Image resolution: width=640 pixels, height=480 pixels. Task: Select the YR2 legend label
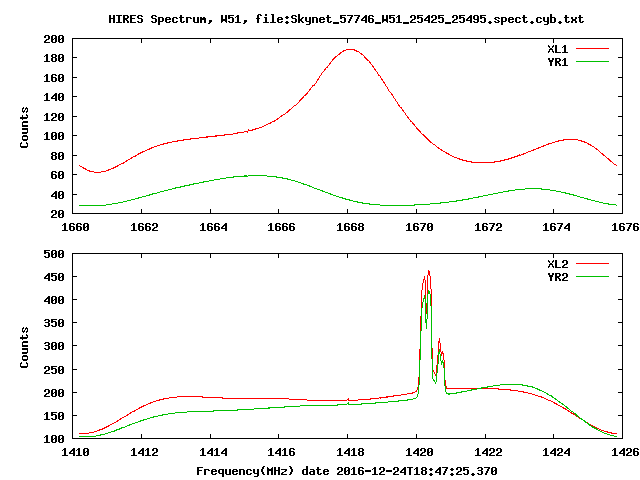tap(558, 277)
